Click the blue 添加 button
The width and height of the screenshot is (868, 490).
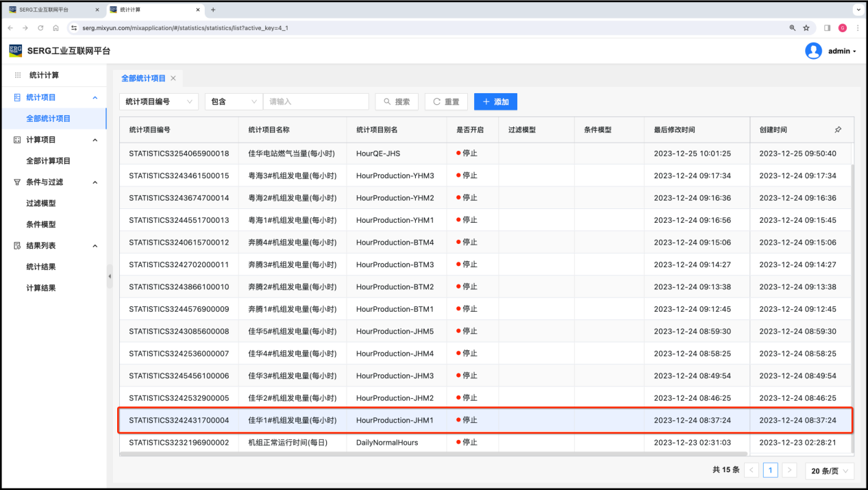[495, 101]
